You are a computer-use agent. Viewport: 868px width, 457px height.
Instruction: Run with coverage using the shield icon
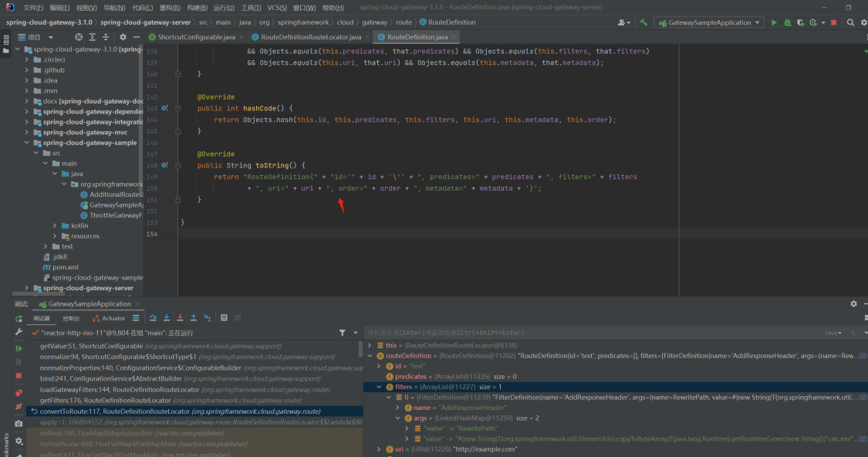800,22
